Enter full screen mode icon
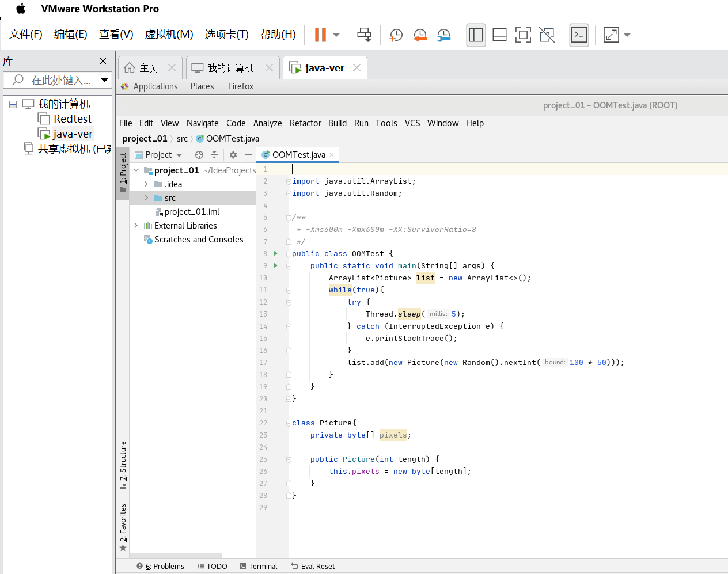The image size is (728, 574). tap(523, 35)
